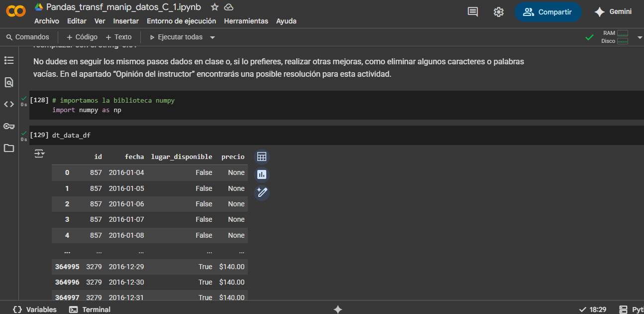Open the Terminal panel
Image resolution: width=644 pixels, height=314 pixels.
point(90,310)
